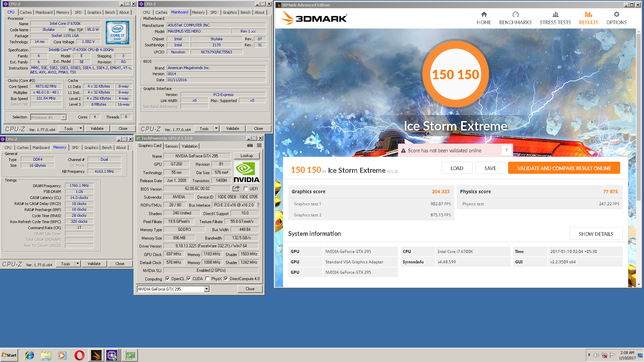Click the bus interface question mark in GPU-Z
Image resolution: width=644 pixels, height=362 pixels.
tap(258, 205)
